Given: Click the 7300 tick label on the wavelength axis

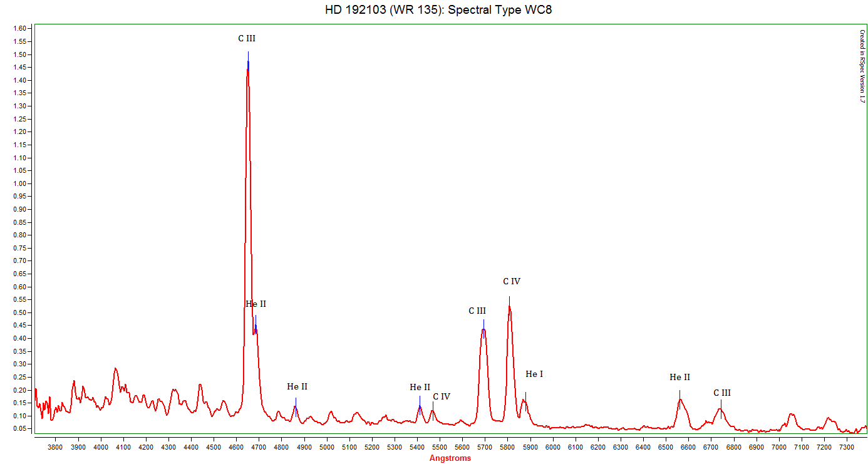Looking at the screenshot, I should 846,447.
